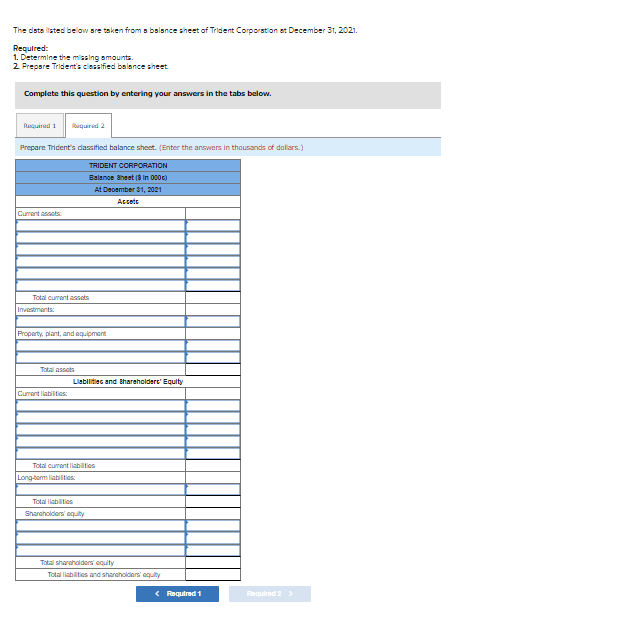Click the 'Long-term liabilities:' label
Image resolution: width=632 pixels, height=629 pixels.
[46, 477]
